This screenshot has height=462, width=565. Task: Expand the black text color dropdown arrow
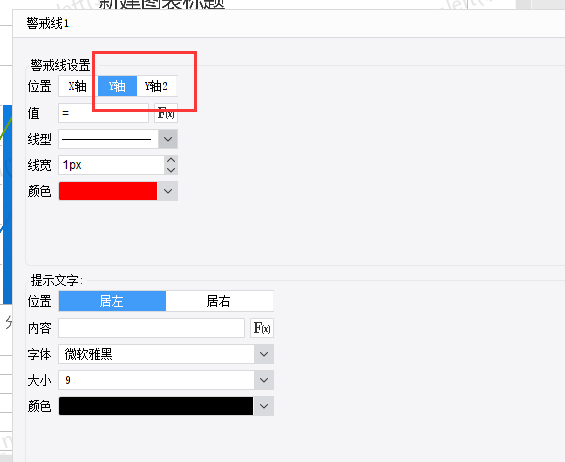(264, 406)
